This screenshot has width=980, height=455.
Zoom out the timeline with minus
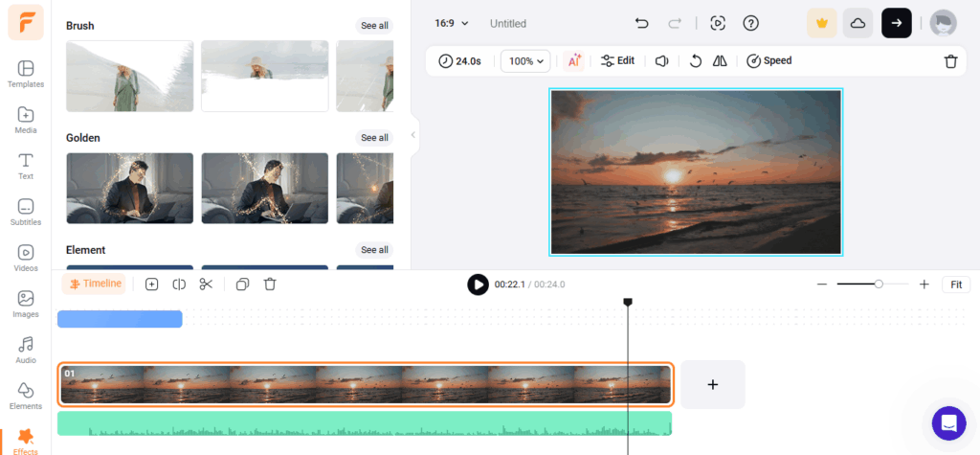822,284
